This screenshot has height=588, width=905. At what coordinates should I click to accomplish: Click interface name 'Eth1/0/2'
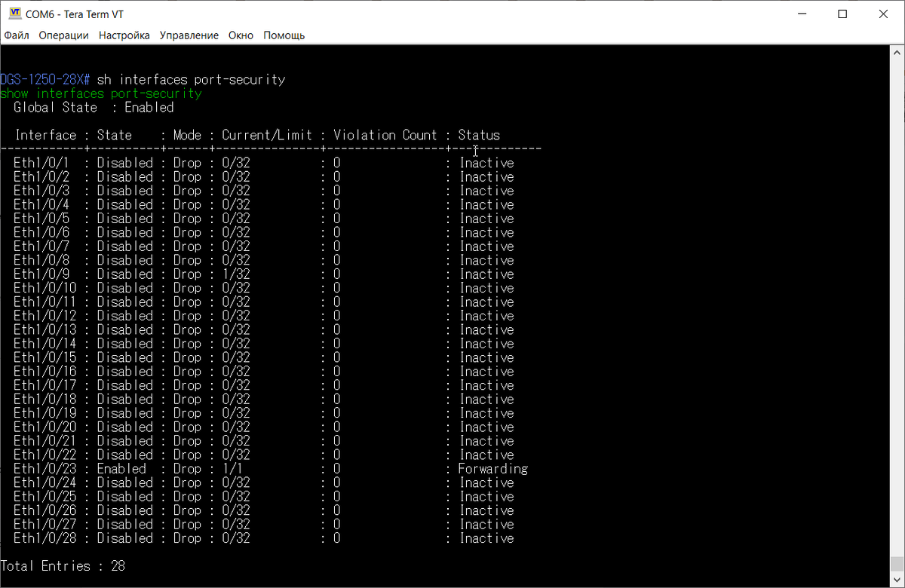click(41, 177)
